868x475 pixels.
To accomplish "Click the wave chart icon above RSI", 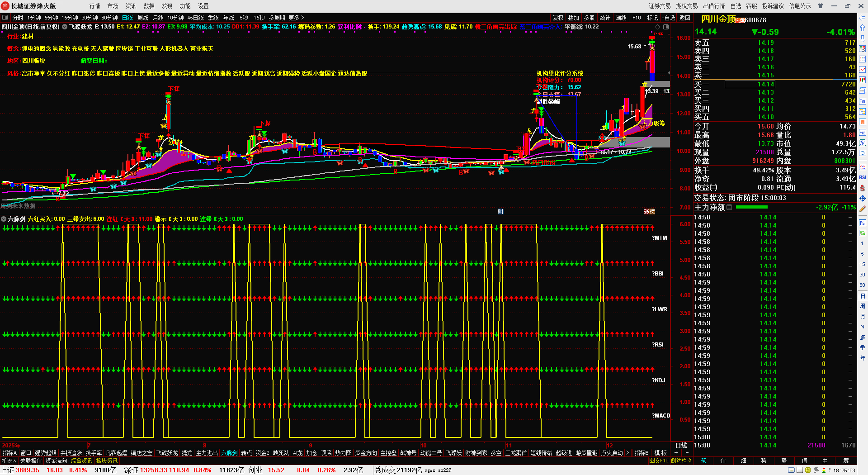I will [x=863, y=167].
